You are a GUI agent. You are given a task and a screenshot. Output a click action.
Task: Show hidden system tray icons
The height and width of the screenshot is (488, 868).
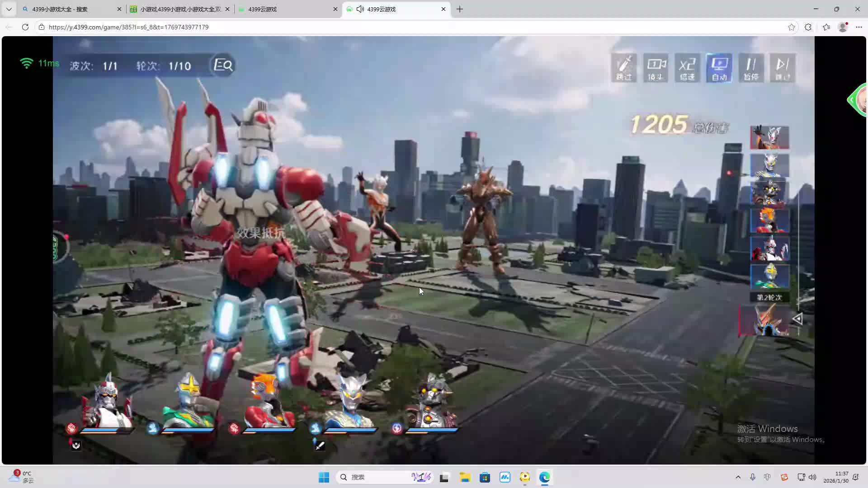[738, 477]
